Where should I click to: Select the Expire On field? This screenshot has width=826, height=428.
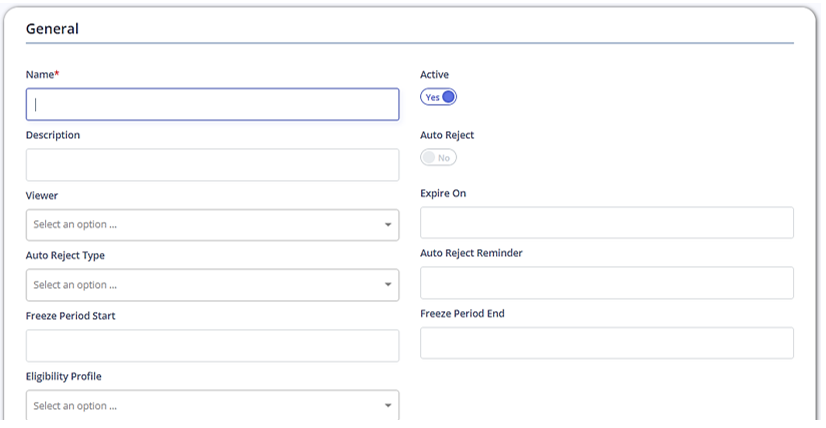pos(607,222)
